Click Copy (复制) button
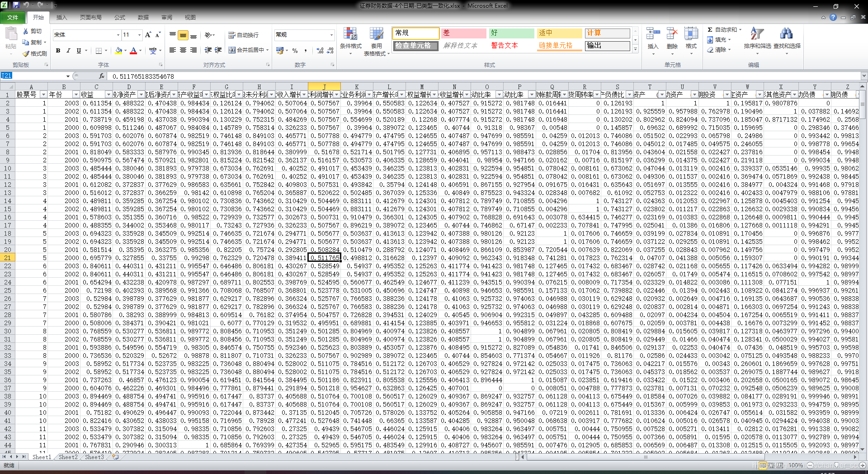Viewport: 868px width, 474px height. (34, 42)
